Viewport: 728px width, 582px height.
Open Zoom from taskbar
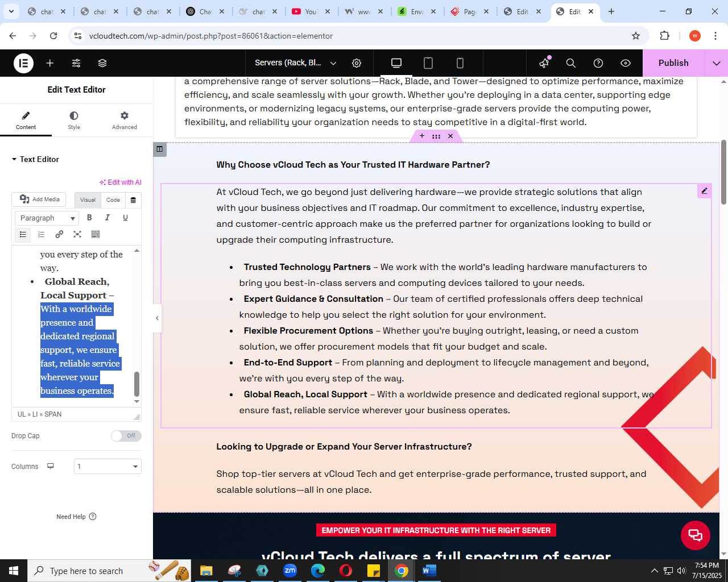pyautogui.click(x=290, y=571)
